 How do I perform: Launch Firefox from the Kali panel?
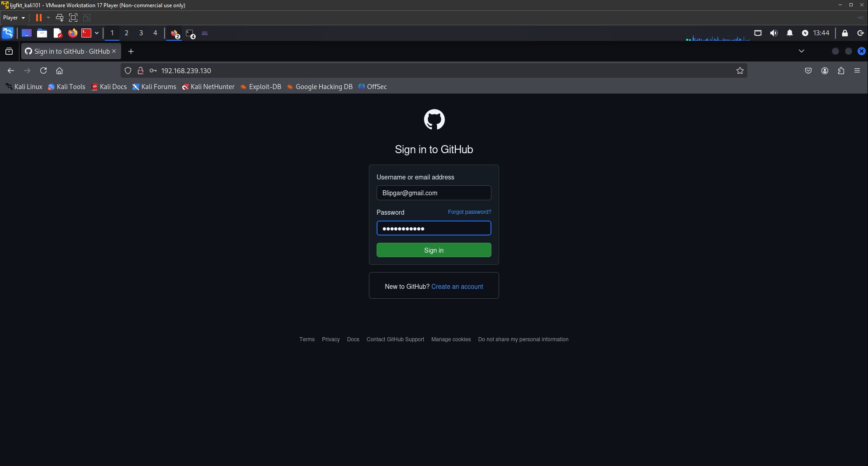(x=72, y=33)
